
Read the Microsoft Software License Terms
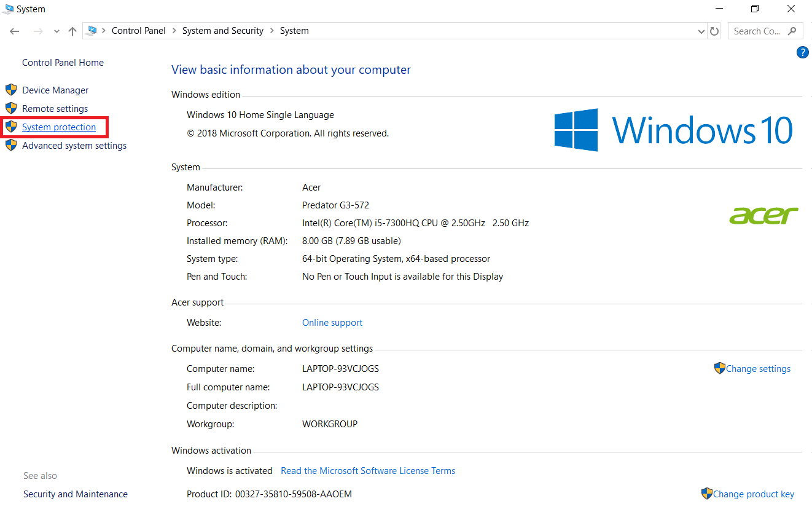click(x=368, y=471)
